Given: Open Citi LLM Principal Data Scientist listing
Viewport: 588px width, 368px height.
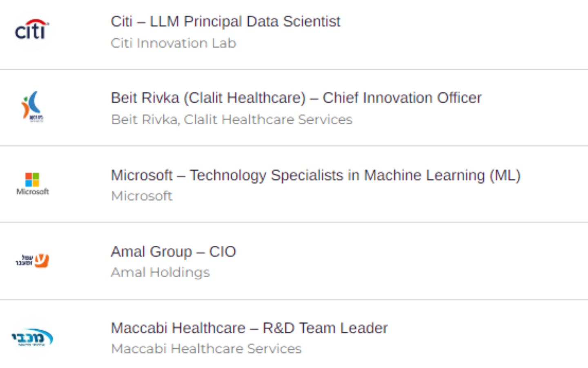Looking at the screenshot, I should (x=225, y=21).
